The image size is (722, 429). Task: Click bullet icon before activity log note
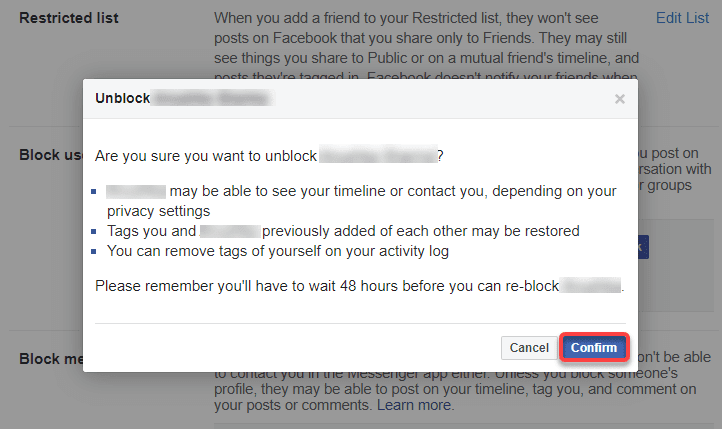point(93,251)
